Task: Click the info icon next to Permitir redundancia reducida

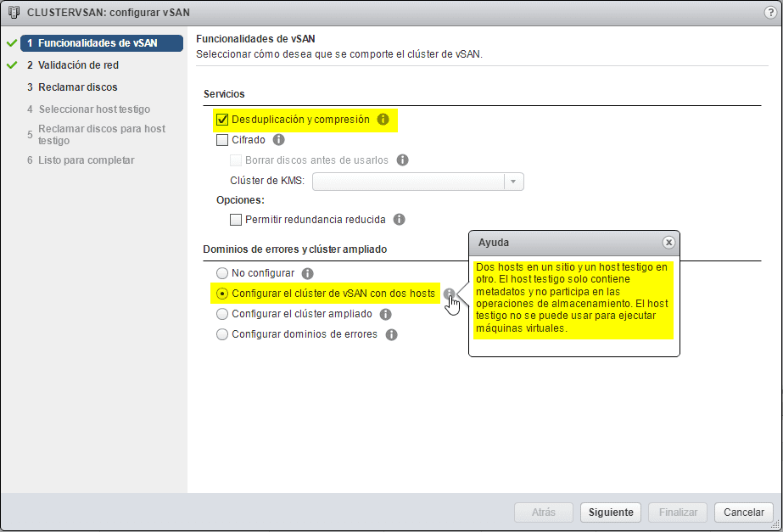Action: click(x=399, y=219)
